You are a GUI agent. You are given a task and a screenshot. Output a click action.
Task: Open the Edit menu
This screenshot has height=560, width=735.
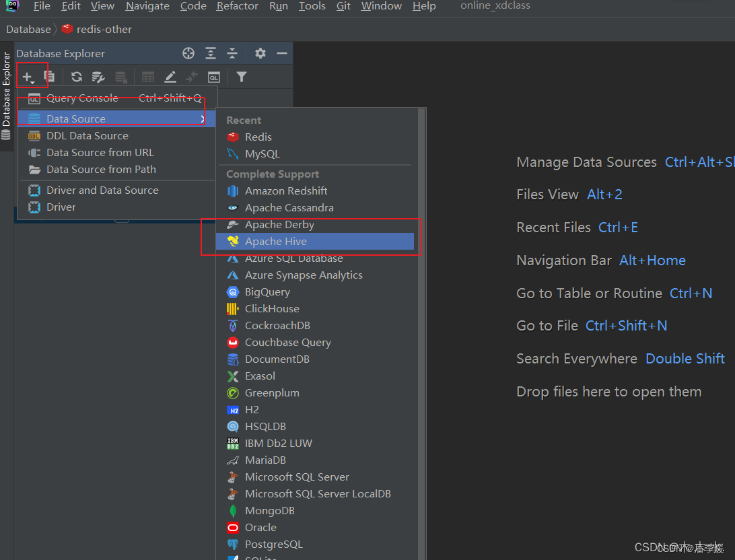[x=71, y=6]
